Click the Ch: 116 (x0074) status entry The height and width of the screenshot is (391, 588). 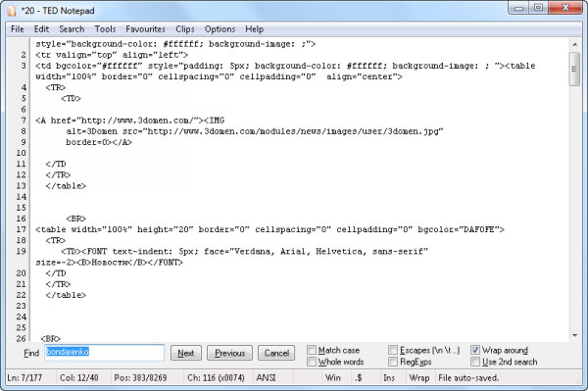click(x=216, y=378)
